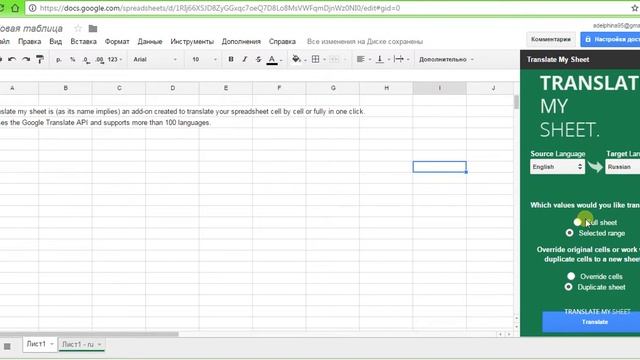Image resolution: width=640 pixels, height=360 pixels.
Task: Click the browser address bar URL
Action: (220, 8)
